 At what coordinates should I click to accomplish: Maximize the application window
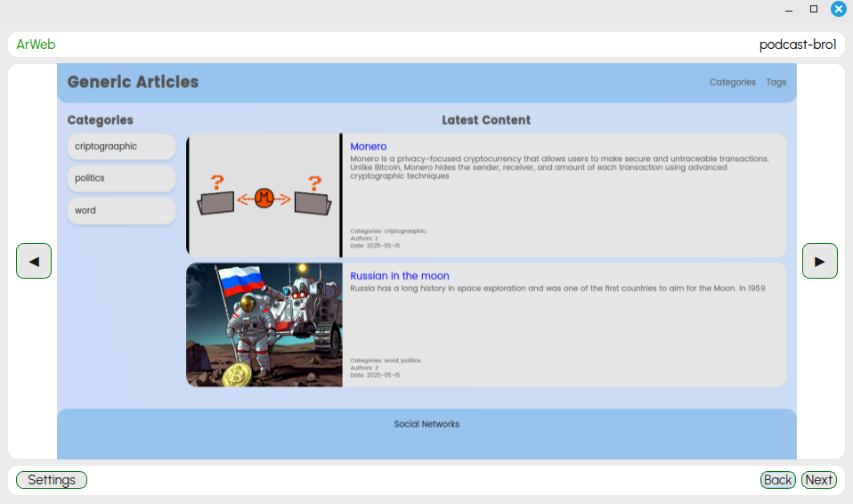(x=814, y=9)
